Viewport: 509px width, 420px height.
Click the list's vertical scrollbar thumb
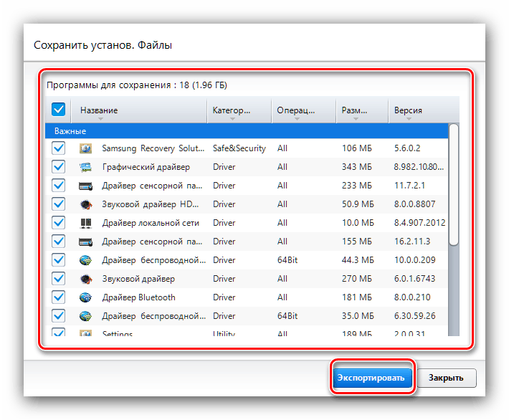pyautogui.click(x=454, y=185)
